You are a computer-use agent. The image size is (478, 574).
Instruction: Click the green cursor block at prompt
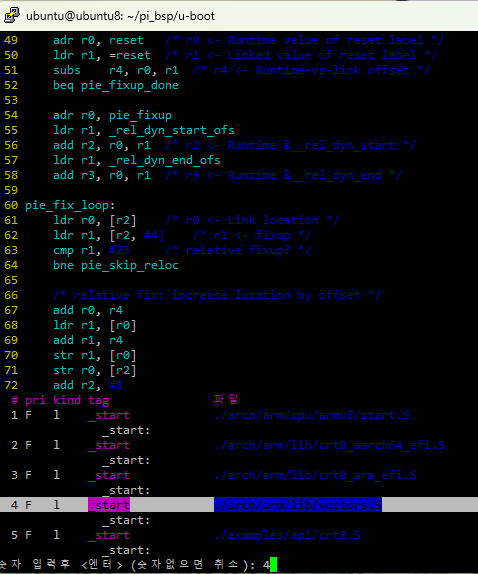(273, 565)
